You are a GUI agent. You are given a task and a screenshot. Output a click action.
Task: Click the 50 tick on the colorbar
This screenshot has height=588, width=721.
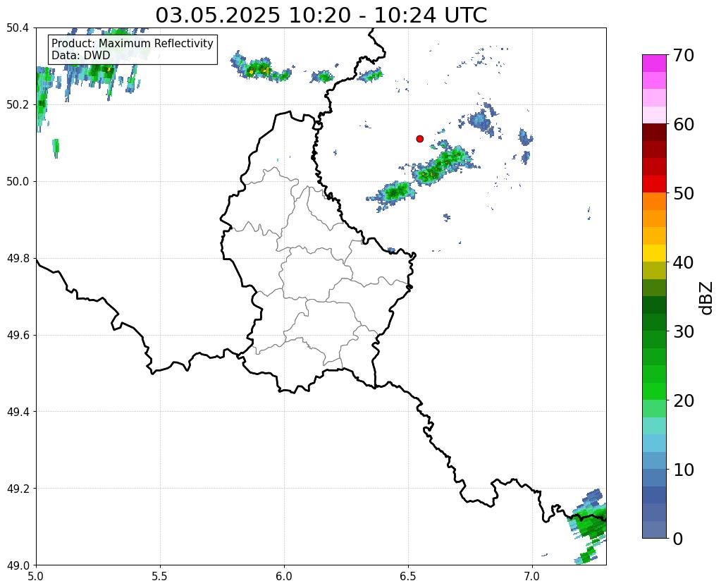(x=684, y=193)
